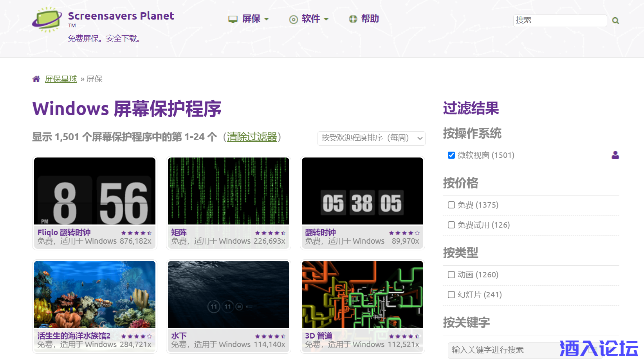
Task: Expand the 软件 navigation menu
Action: pos(311,19)
